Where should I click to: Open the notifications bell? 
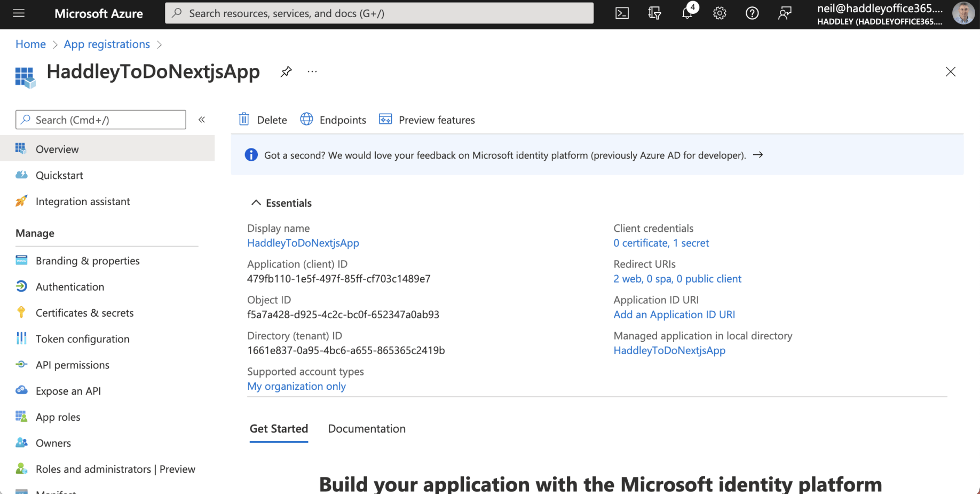coord(687,13)
